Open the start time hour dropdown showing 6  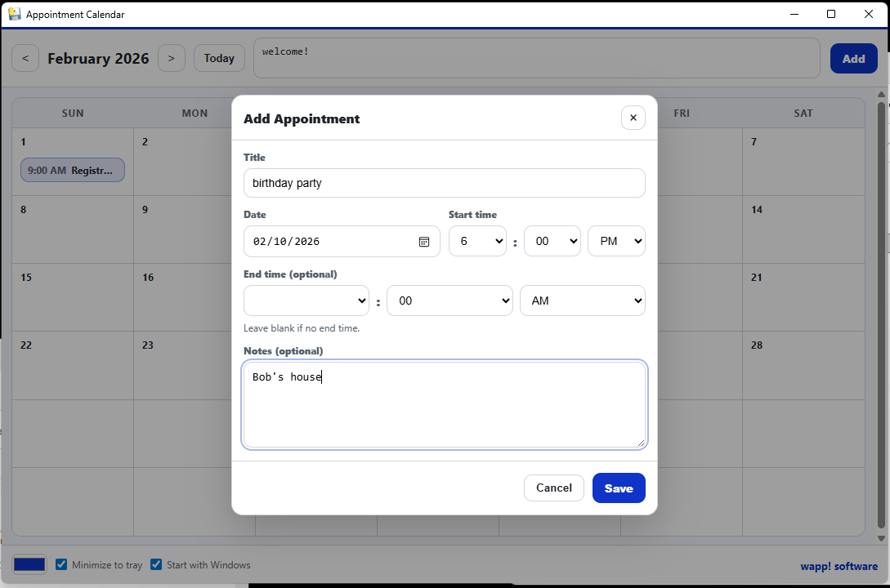pos(477,241)
